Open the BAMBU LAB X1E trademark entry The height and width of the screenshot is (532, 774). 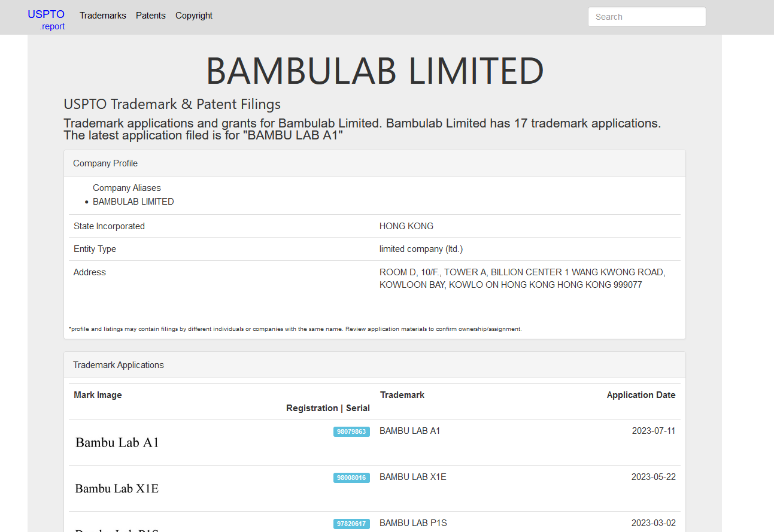click(413, 477)
